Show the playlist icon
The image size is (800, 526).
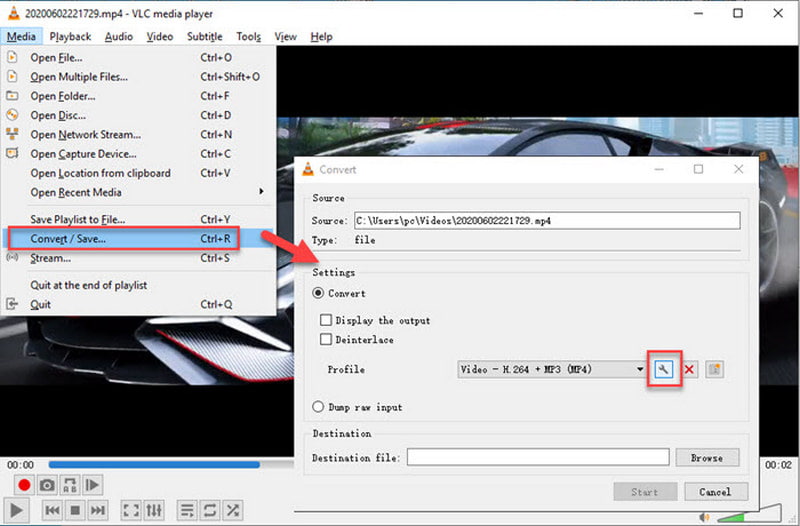187,510
